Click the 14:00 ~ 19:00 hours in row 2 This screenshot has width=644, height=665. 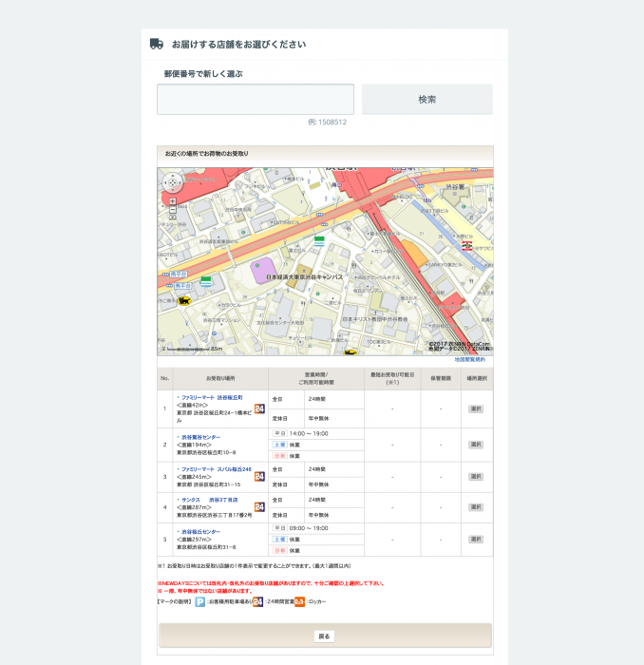[x=309, y=433]
